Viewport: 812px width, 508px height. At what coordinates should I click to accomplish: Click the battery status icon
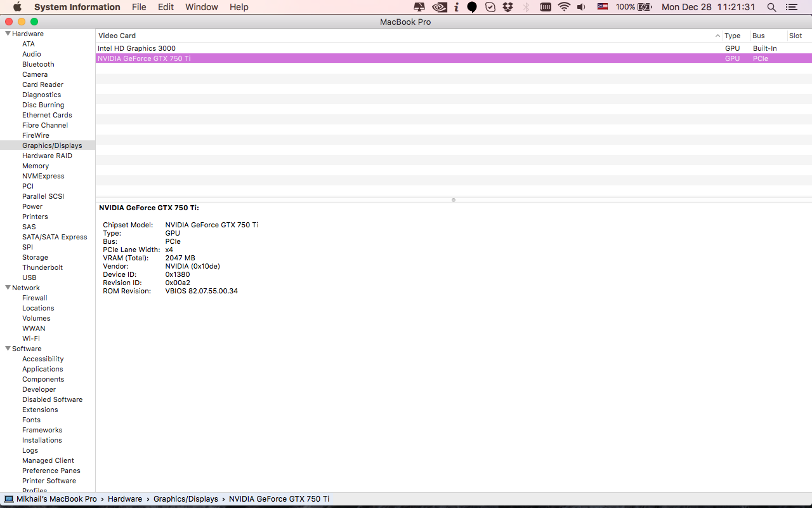pyautogui.click(x=645, y=7)
